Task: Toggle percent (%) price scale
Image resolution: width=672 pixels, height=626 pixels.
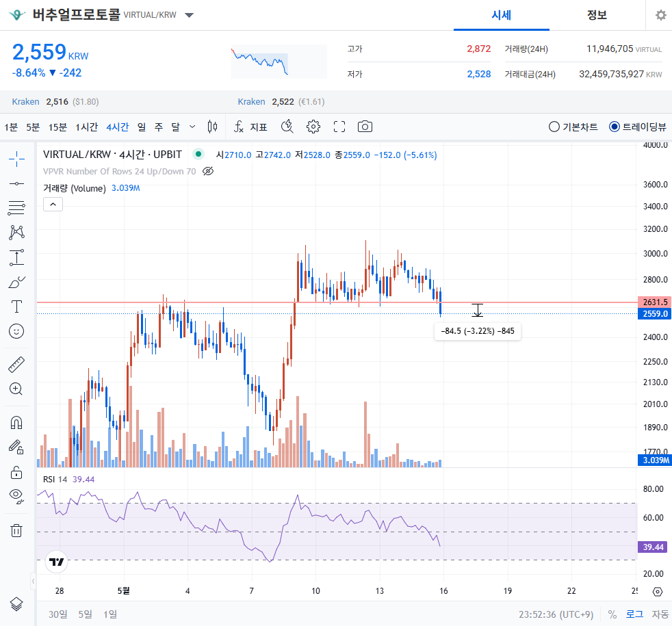Action: (612, 614)
